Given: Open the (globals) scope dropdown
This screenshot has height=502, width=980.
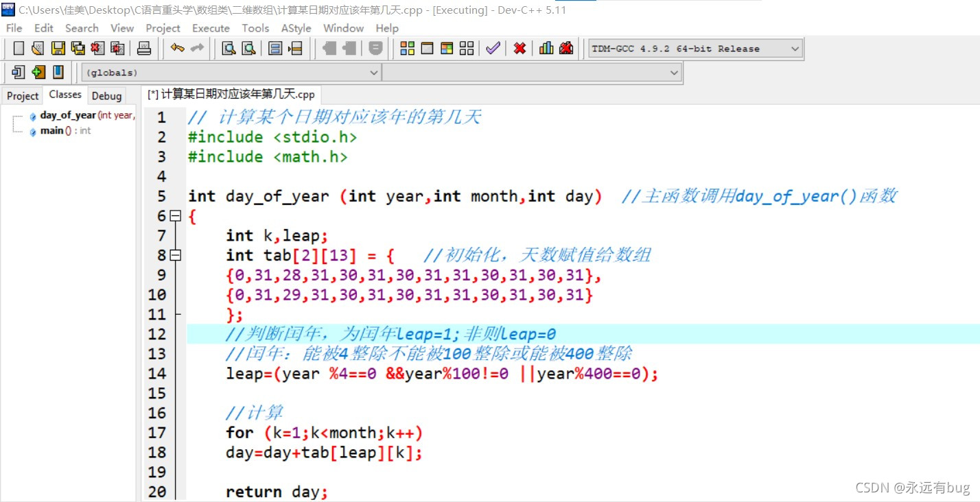Looking at the screenshot, I should [231, 72].
